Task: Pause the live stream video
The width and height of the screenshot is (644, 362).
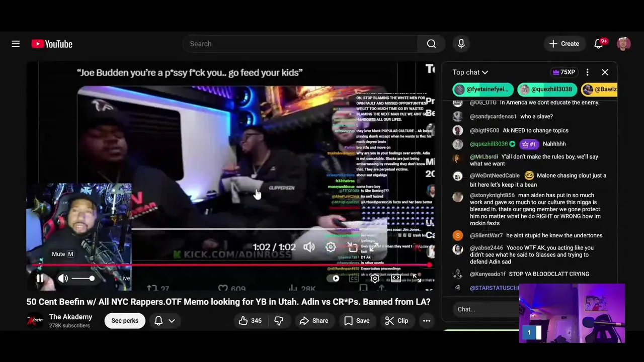Action: 40,278
